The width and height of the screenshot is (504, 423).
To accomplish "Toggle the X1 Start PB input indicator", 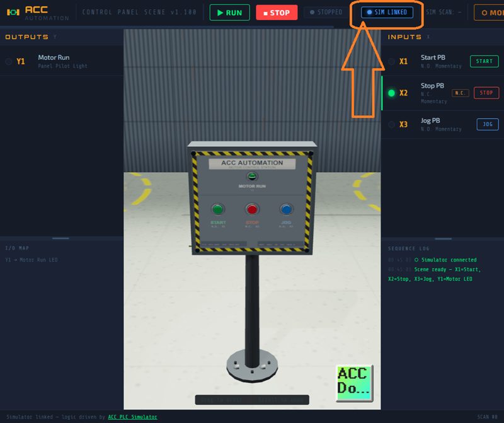I will click(392, 61).
